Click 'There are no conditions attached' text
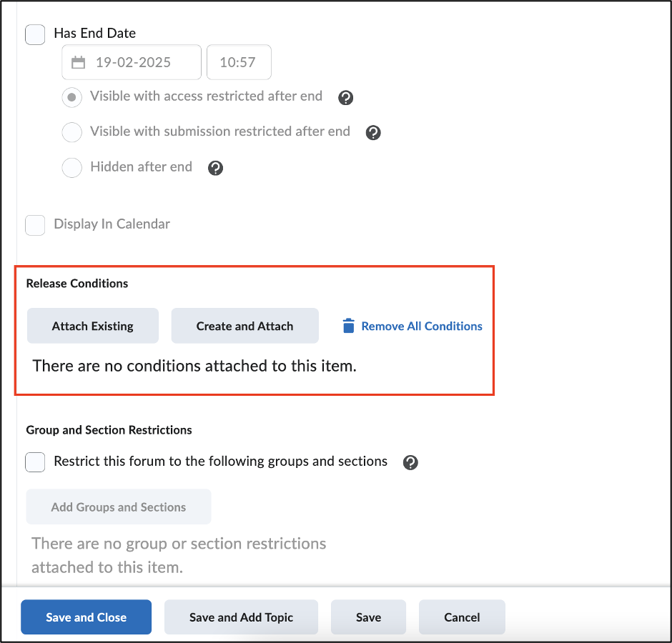 click(194, 366)
